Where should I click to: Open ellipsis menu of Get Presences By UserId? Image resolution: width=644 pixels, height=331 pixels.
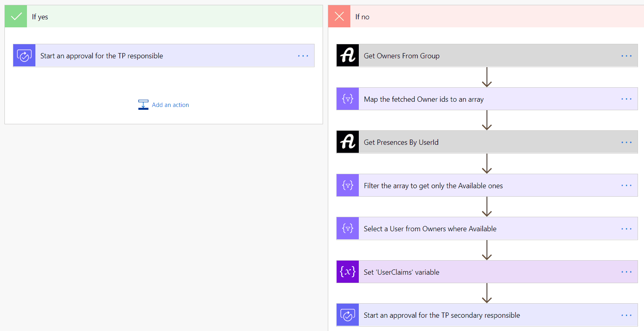tap(626, 142)
